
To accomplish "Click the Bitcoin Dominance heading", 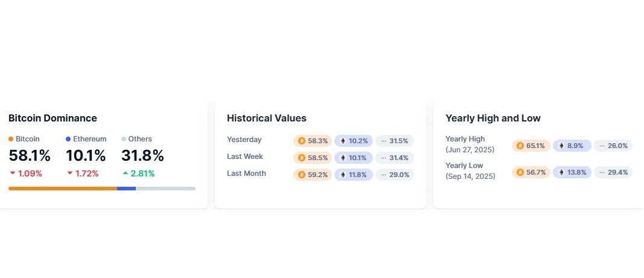I will 53,118.
